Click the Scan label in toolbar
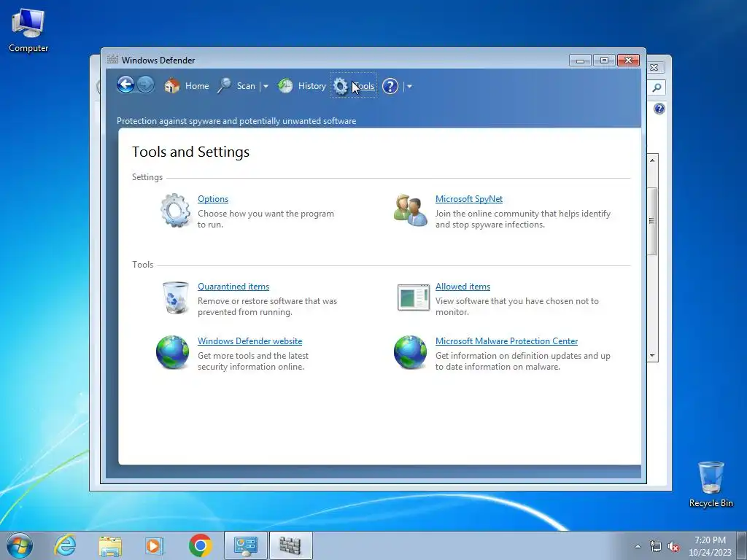This screenshot has height=560, width=747. (246, 86)
